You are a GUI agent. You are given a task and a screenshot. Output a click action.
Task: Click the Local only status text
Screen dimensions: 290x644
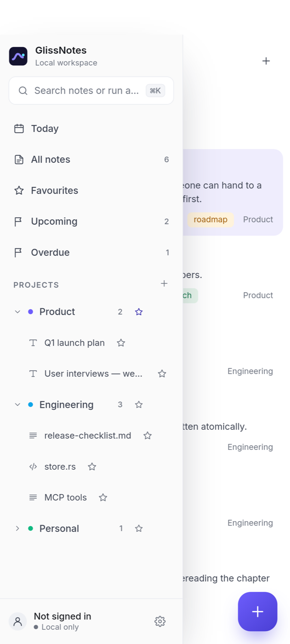60,627
